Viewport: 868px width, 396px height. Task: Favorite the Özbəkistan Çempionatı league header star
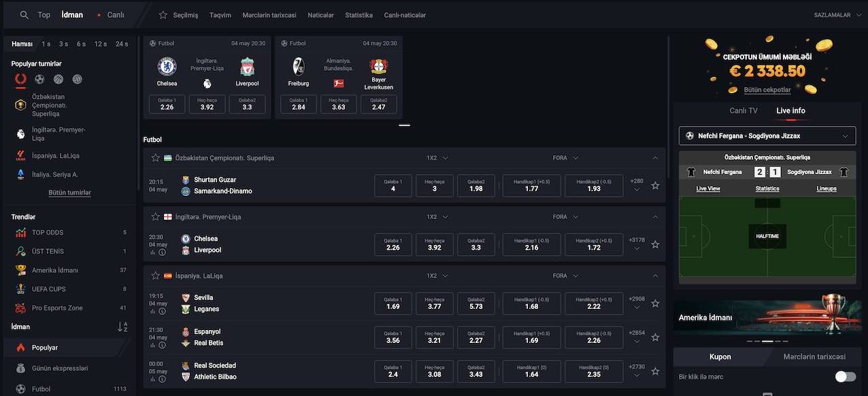point(155,158)
